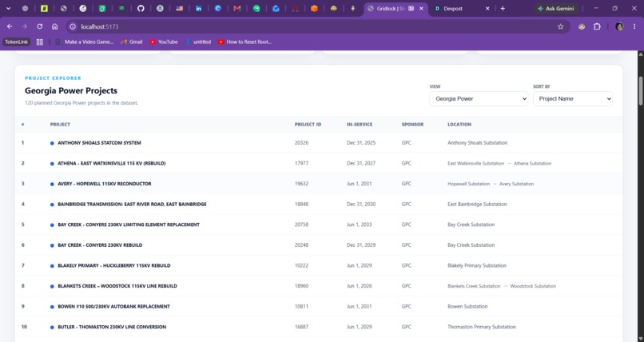
Task: Open tab search dropdown arrow
Action: [x=8, y=8]
